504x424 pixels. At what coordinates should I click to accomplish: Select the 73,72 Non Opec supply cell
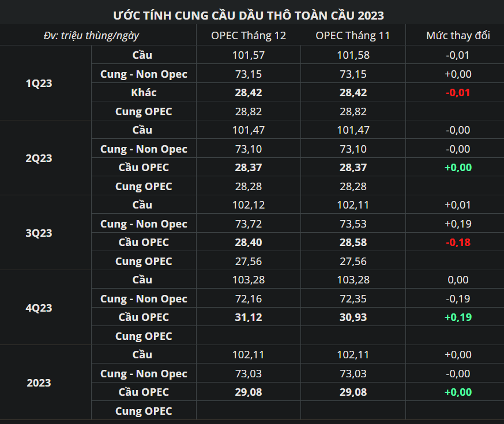click(249, 224)
